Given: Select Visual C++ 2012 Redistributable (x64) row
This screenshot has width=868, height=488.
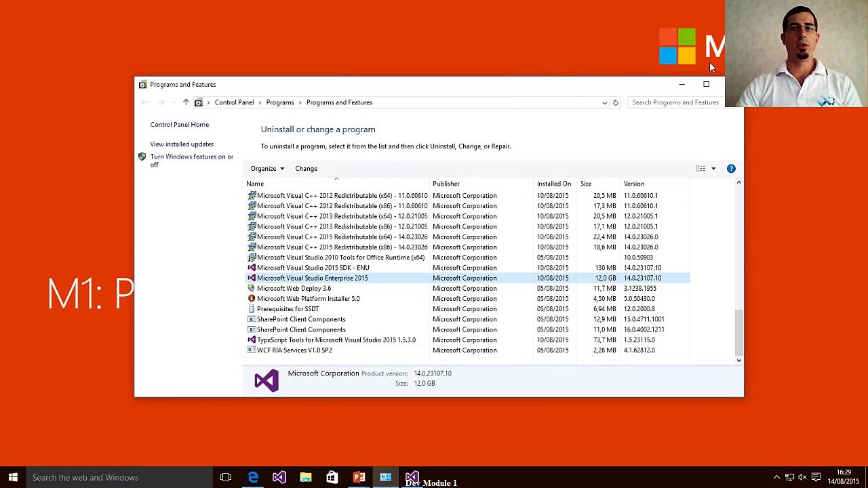Looking at the screenshot, I should 467,196.
